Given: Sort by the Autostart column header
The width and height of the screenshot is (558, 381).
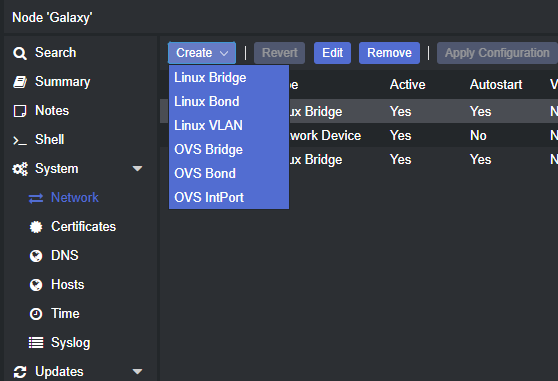Looking at the screenshot, I should (496, 85).
